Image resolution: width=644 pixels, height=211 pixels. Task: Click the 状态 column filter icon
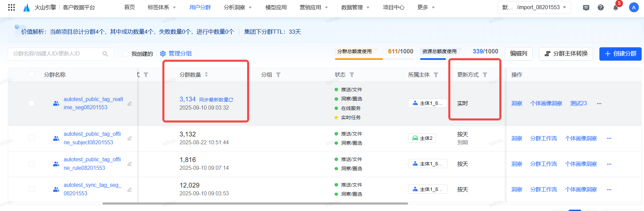pos(352,75)
